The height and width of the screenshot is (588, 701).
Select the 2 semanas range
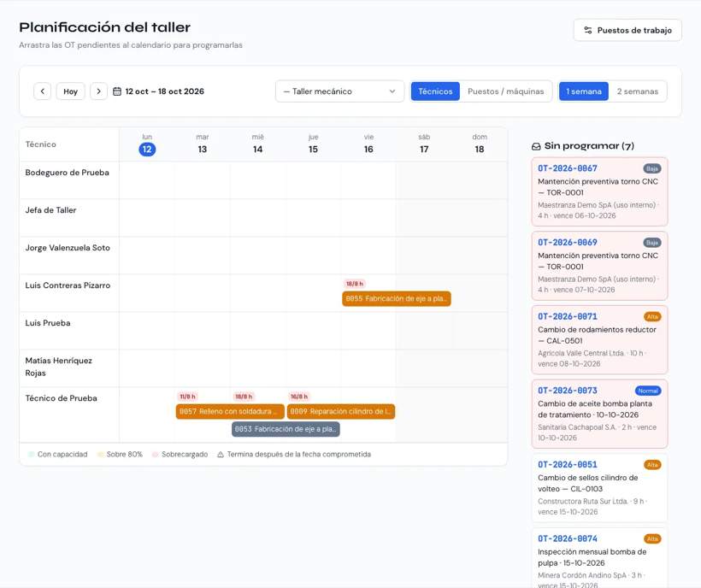click(638, 91)
